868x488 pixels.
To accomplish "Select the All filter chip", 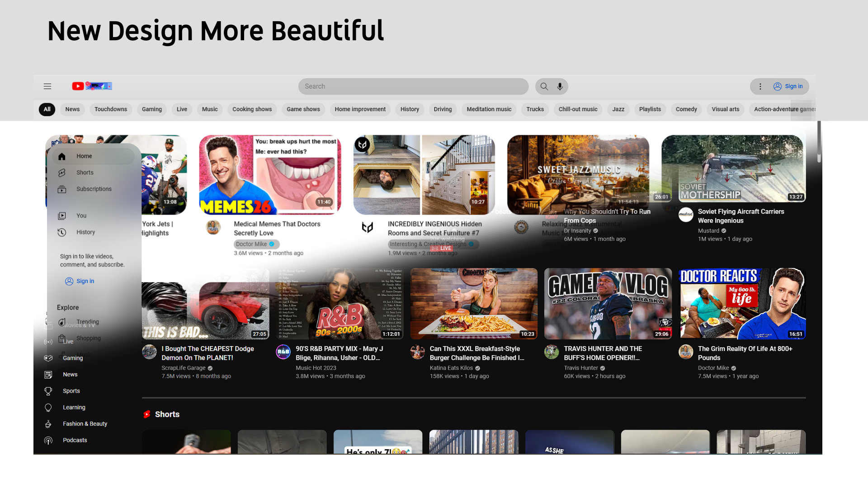I will tap(47, 109).
